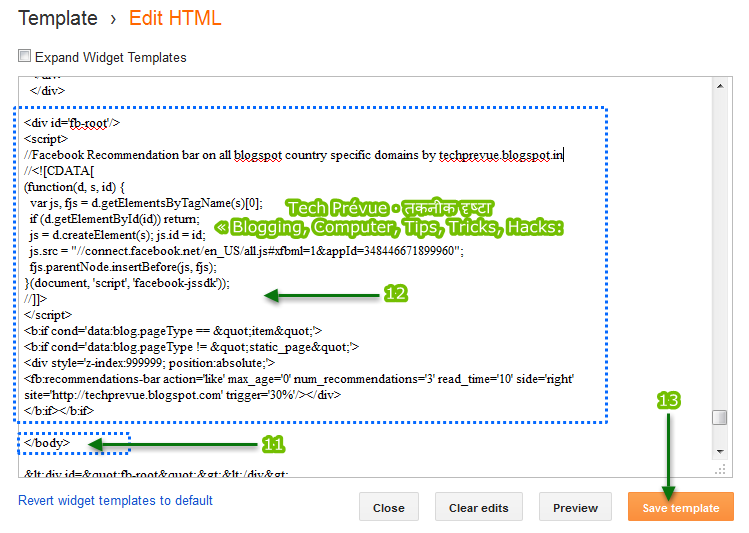Click the Edit HTML heading
This screenshot has width=749, height=533.
[175, 18]
